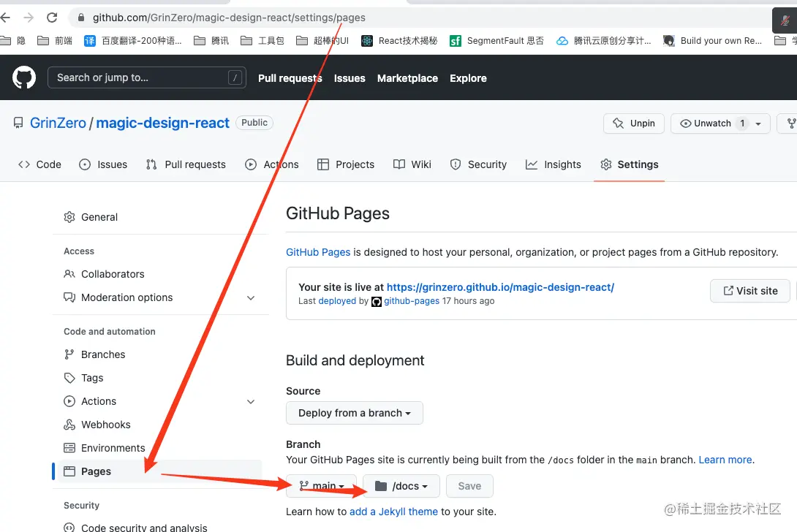Open Pull requests in the top header
The image size is (797, 532).
point(290,78)
